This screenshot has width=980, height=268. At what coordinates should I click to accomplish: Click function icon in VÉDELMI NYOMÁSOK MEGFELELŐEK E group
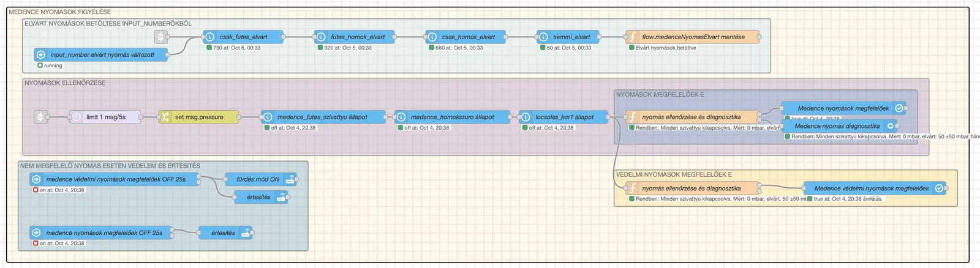tap(632, 188)
